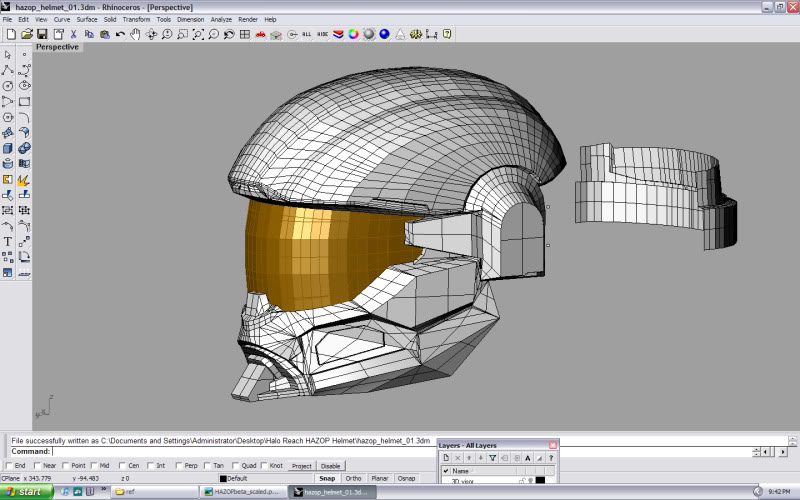The image size is (800, 500).
Task: Click the four-viewport layout icon
Action: click(x=245, y=34)
